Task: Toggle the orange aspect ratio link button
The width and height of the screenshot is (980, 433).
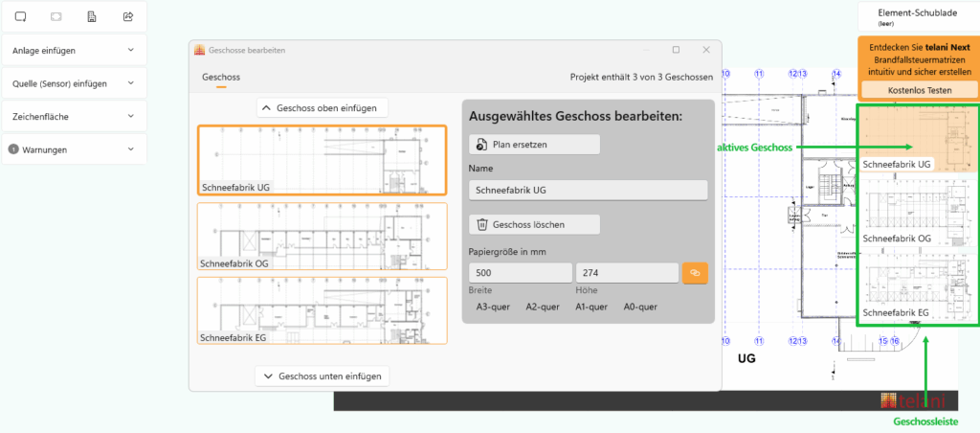Action: [x=694, y=273]
